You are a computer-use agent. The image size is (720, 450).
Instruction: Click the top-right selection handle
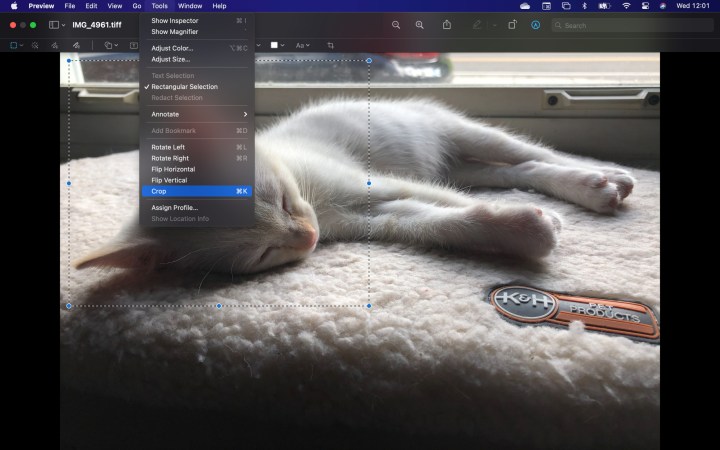(x=369, y=61)
